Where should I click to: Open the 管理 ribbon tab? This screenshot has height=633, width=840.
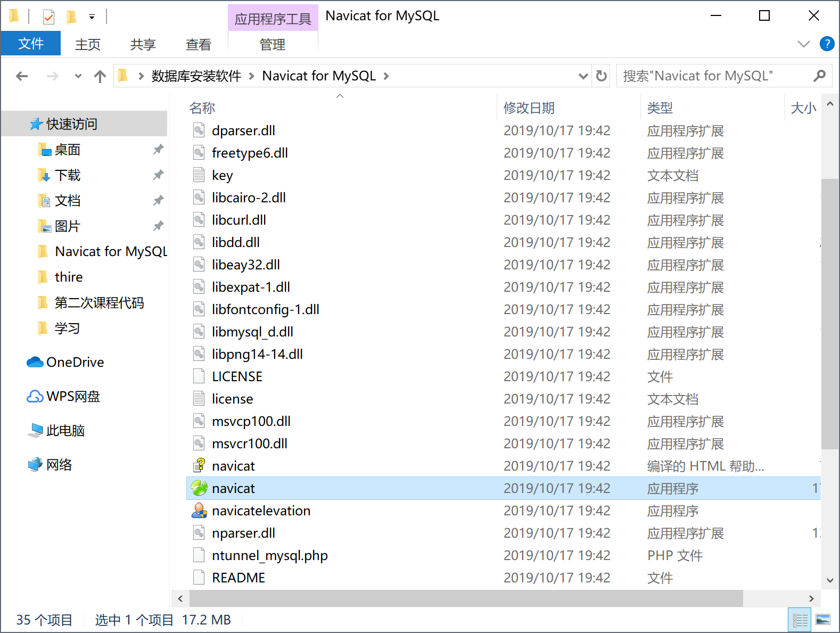click(273, 44)
